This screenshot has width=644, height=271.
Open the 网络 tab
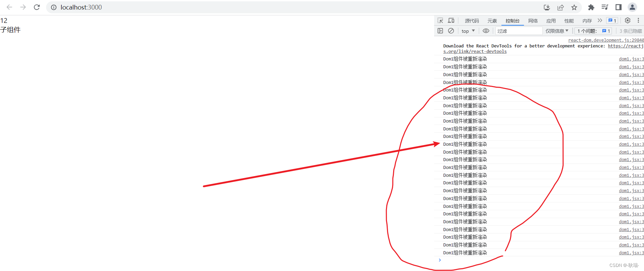point(533,21)
